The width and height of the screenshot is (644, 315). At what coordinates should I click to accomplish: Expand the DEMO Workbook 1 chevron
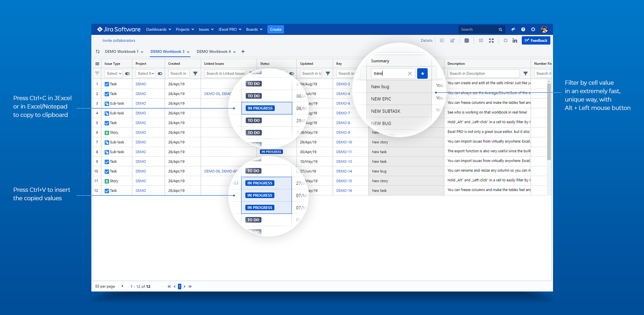click(x=142, y=52)
